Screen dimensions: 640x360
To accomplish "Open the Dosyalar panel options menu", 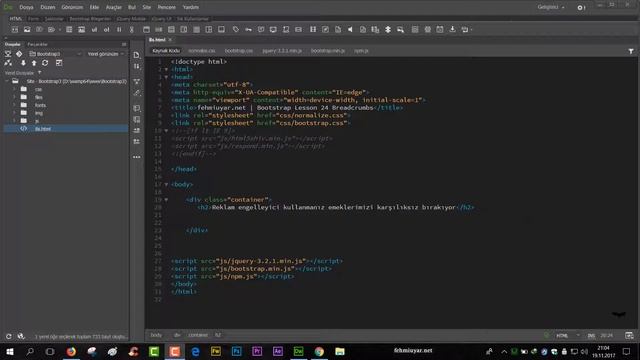I will pos(124,44).
